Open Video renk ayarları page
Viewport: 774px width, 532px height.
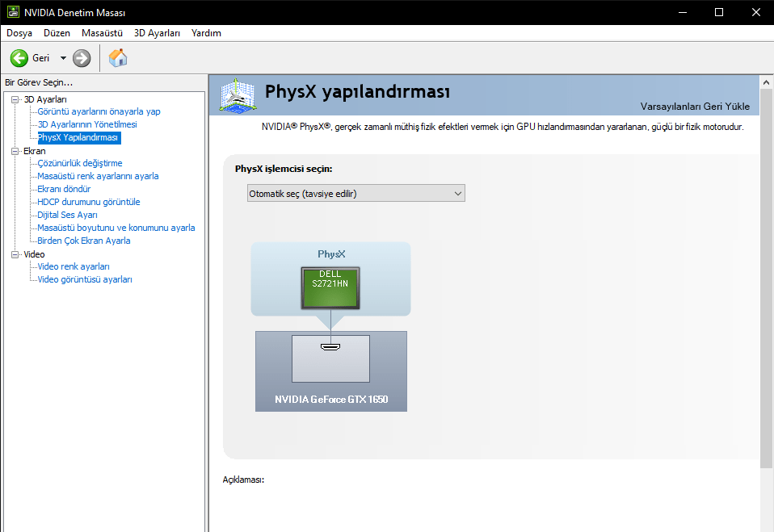(74, 266)
